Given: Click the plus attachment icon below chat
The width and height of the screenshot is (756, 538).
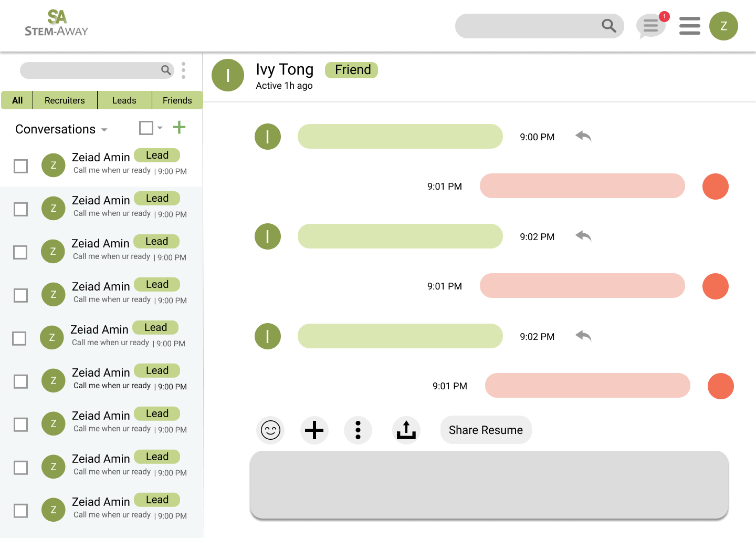Looking at the screenshot, I should [314, 430].
